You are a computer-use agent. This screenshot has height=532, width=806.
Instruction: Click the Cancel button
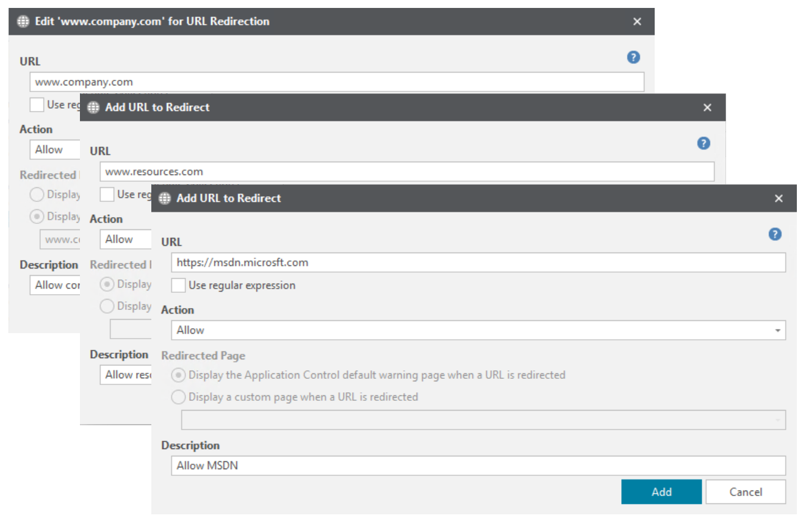point(746,492)
